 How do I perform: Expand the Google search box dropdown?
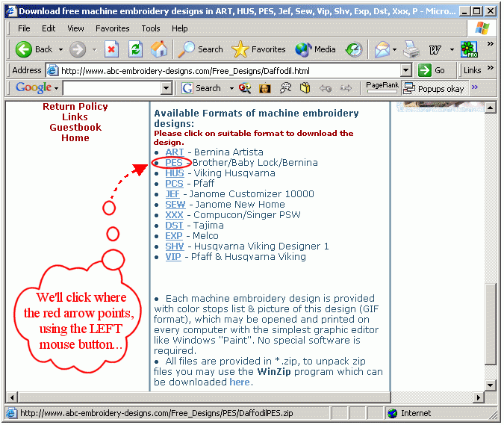pos(167,88)
